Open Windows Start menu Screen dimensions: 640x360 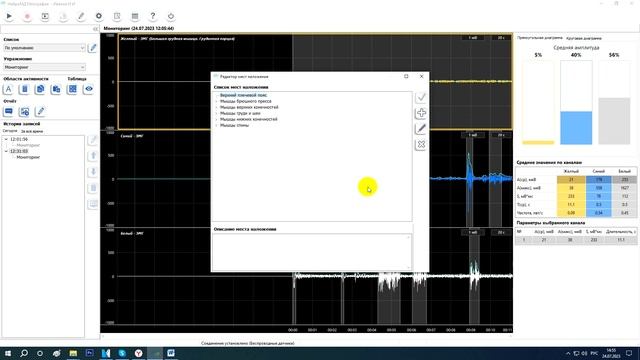[x=8, y=353]
